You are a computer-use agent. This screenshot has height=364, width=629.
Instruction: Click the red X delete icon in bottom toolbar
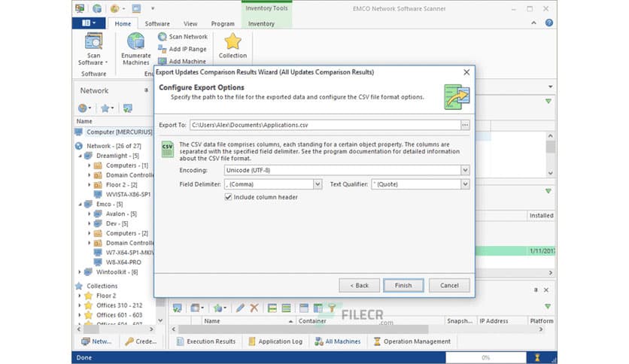(254, 308)
